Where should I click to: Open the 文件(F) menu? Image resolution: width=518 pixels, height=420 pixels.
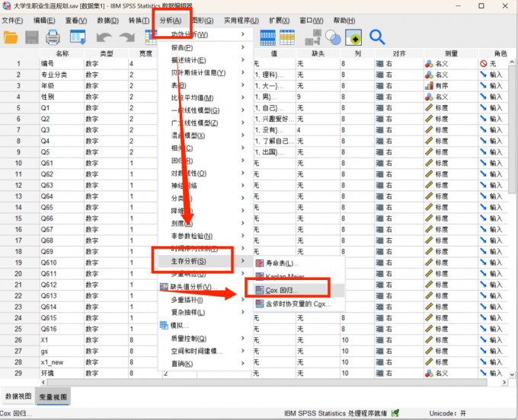pos(12,21)
